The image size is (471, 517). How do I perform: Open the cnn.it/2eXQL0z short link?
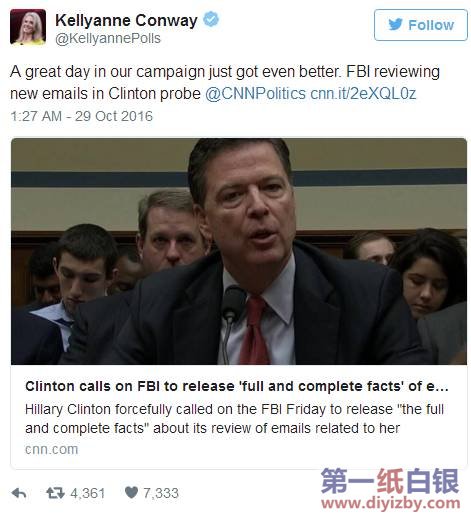(363, 94)
